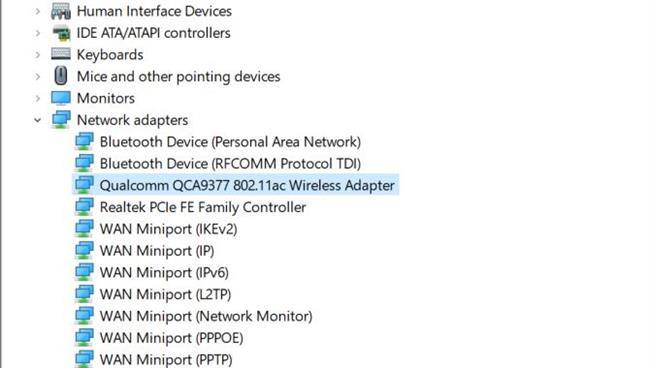The image size is (650, 368).
Task: Select WAN Miniport (IPv6) entry
Action: pos(164,272)
